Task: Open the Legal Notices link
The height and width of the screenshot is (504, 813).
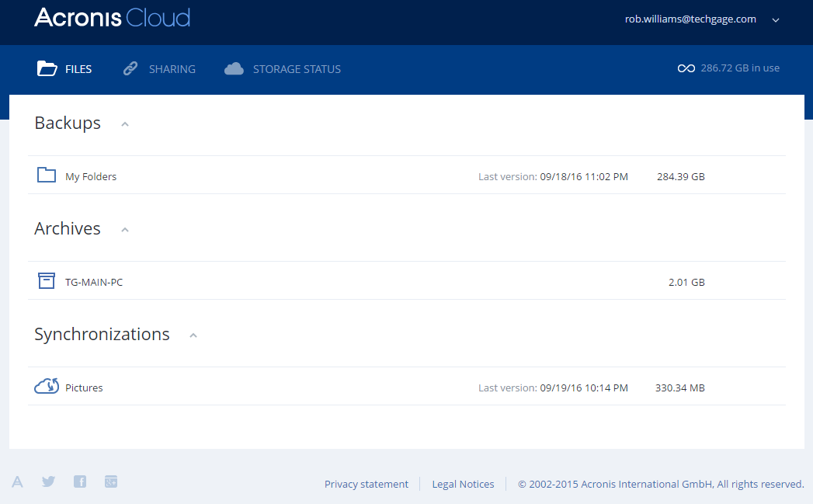Action: (x=463, y=484)
